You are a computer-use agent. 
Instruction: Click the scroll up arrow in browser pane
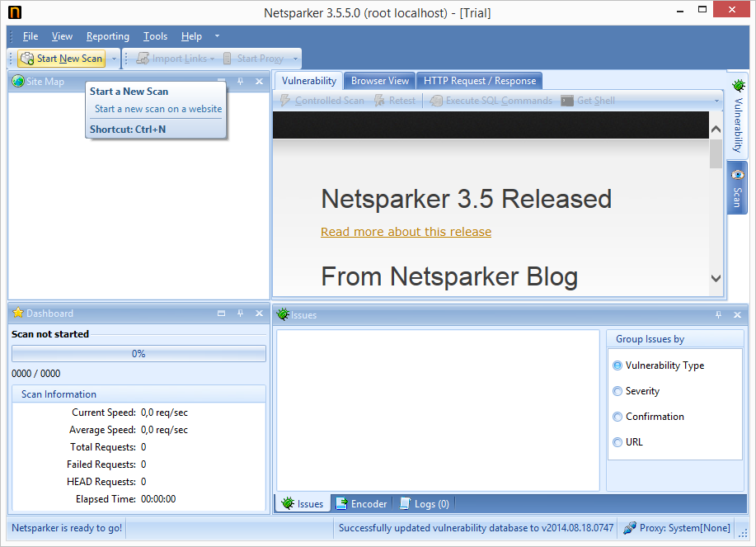click(x=716, y=130)
